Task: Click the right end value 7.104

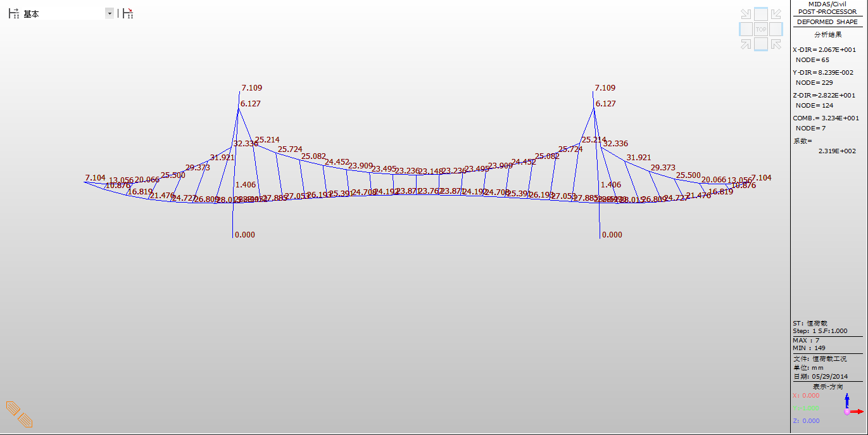Action: pyautogui.click(x=762, y=178)
